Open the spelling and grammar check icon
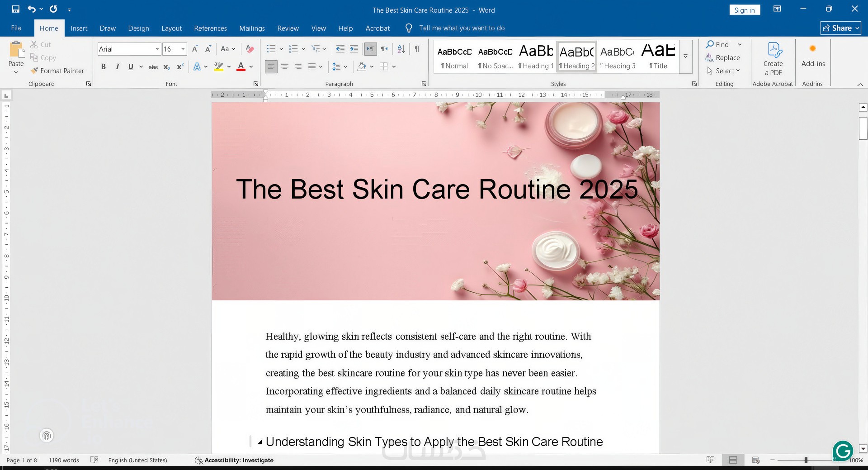Viewport: 868px width, 470px height. tap(94, 460)
